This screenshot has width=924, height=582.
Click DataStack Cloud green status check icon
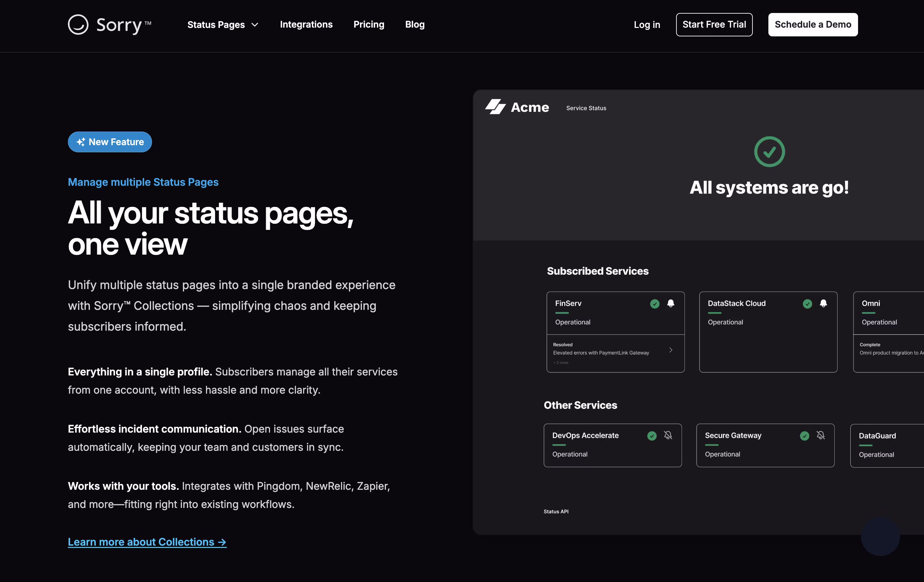[807, 304]
